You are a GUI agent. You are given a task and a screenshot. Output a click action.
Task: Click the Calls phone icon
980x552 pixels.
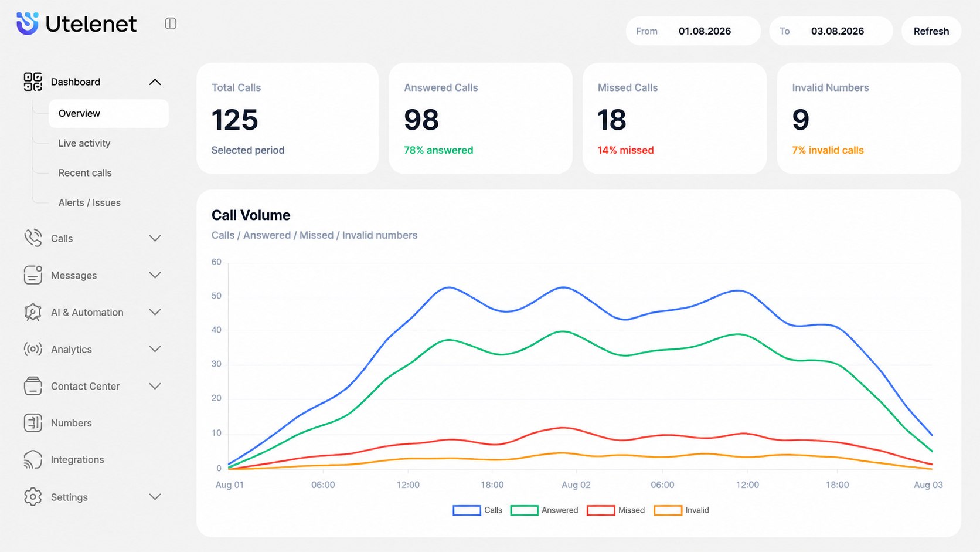pyautogui.click(x=33, y=238)
